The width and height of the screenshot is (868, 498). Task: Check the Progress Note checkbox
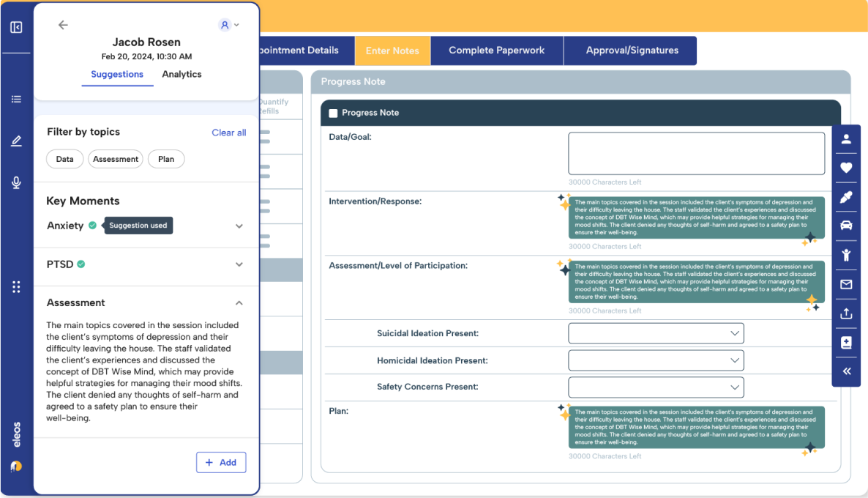333,113
